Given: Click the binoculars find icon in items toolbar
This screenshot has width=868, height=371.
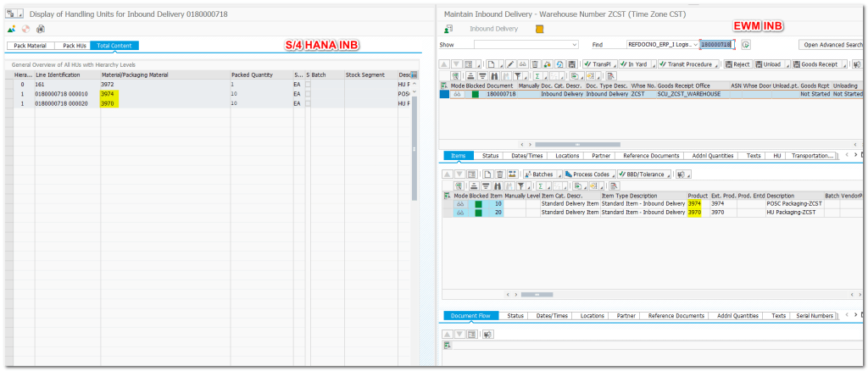Looking at the screenshot, I should [498, 184].
